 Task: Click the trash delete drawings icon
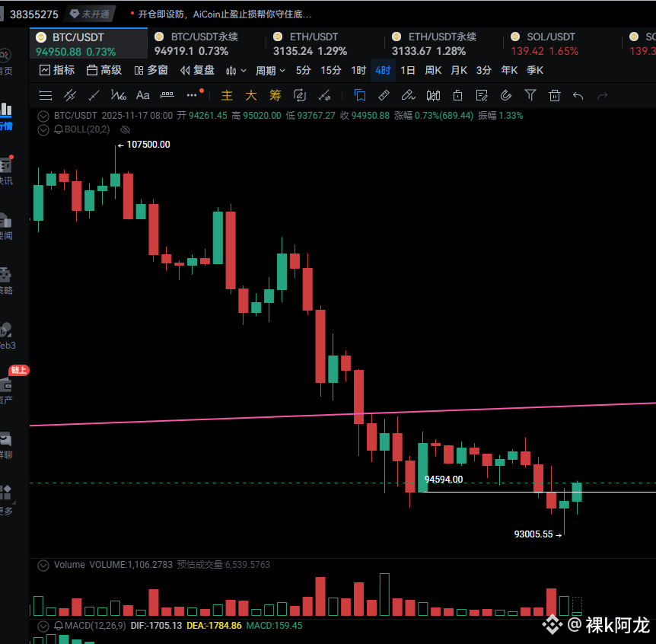click(x=554, y=96)
